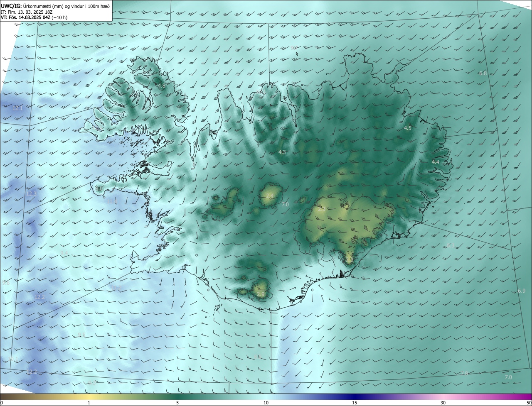
Task: Click the colorbar tick label 30
Action: point(443,403)
